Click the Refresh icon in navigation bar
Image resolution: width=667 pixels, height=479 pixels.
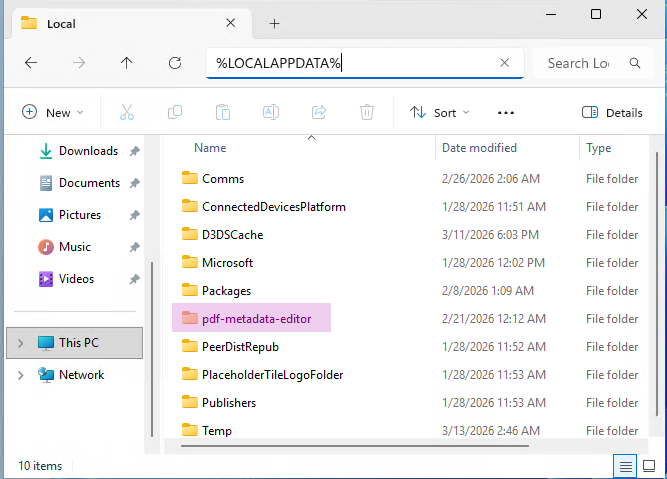coord(175,63)
